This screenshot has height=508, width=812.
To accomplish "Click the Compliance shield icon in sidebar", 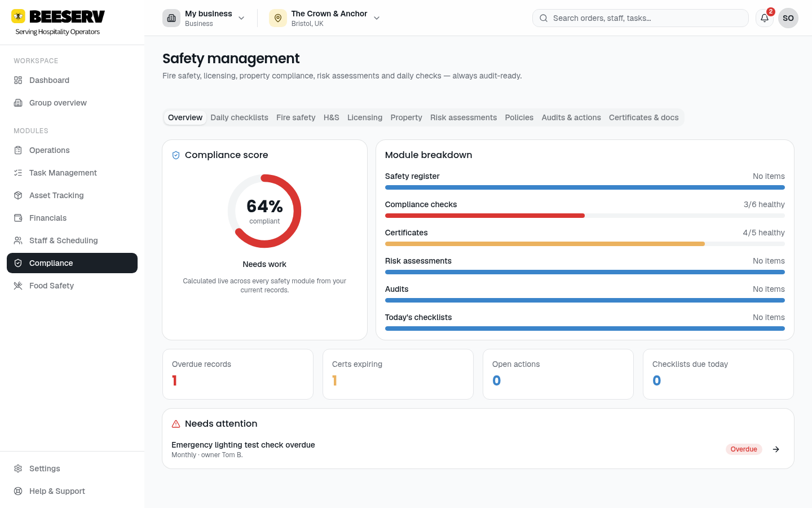I will (x=18, y=263).
